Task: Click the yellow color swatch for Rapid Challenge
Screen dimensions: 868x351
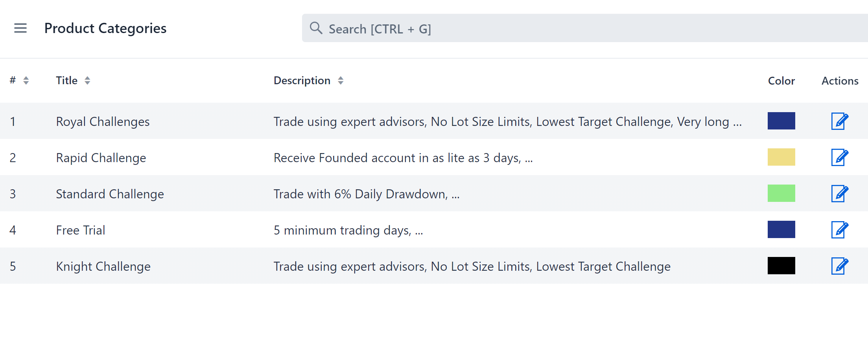Action: point(781,157)
